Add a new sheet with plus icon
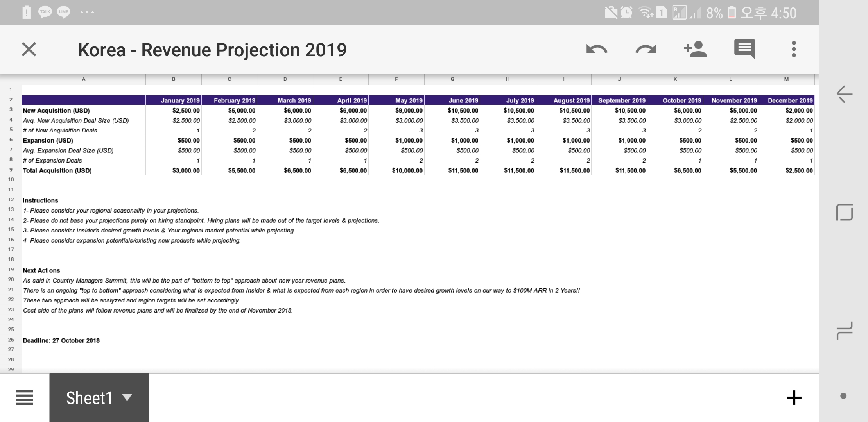This screenshot has height=422, width=868. click(794, 398)
